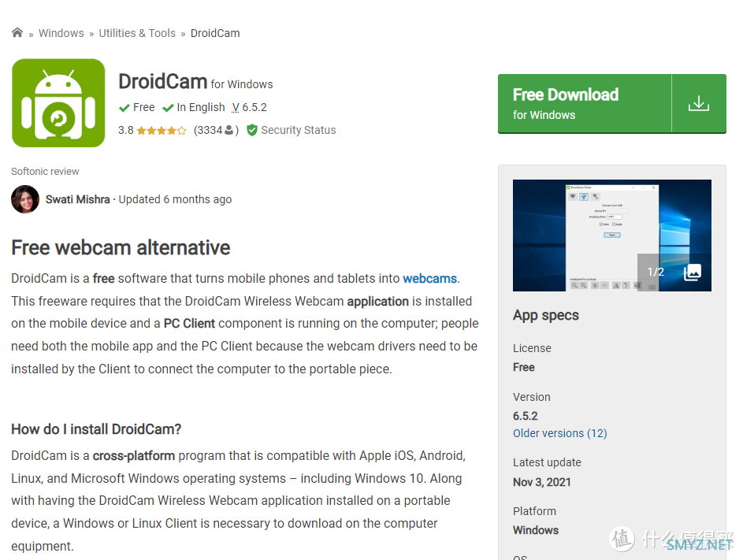Open the 3334 user reviews count

[216, 130]
